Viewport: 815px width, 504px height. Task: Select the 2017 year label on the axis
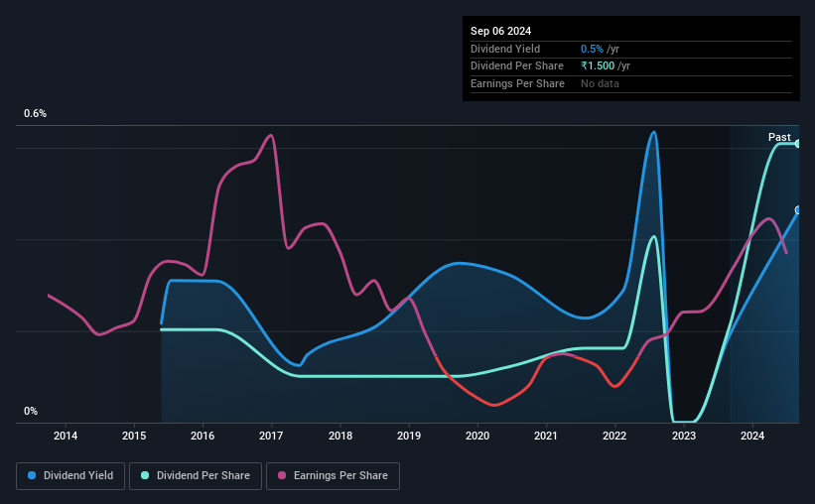tap(271, 436)
